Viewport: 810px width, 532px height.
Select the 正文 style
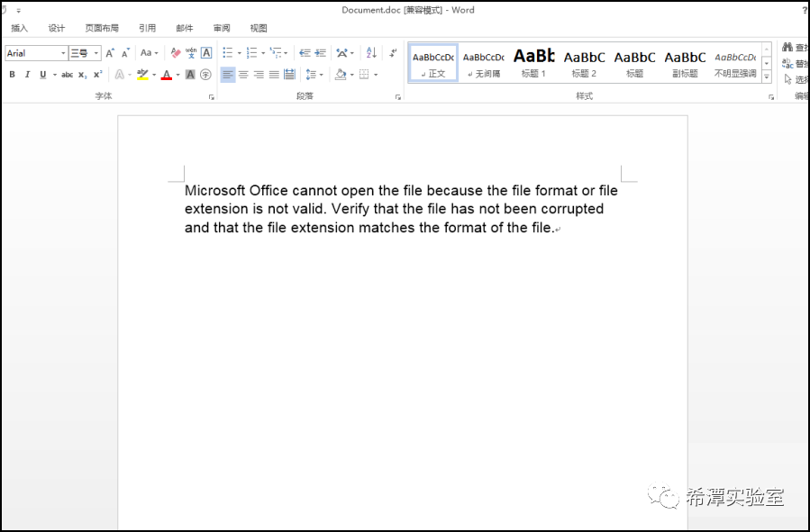pyautogui.click(x=433, y=63)
